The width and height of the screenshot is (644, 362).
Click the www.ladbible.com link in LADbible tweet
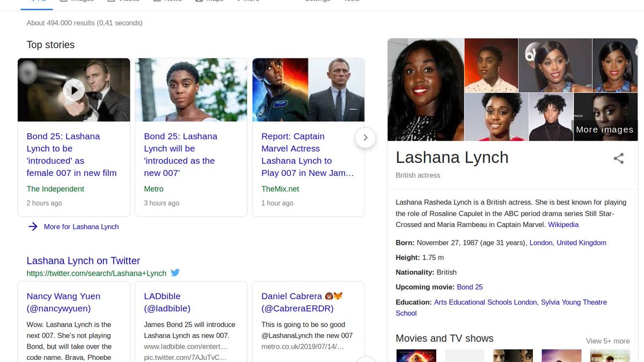(186, 346)
